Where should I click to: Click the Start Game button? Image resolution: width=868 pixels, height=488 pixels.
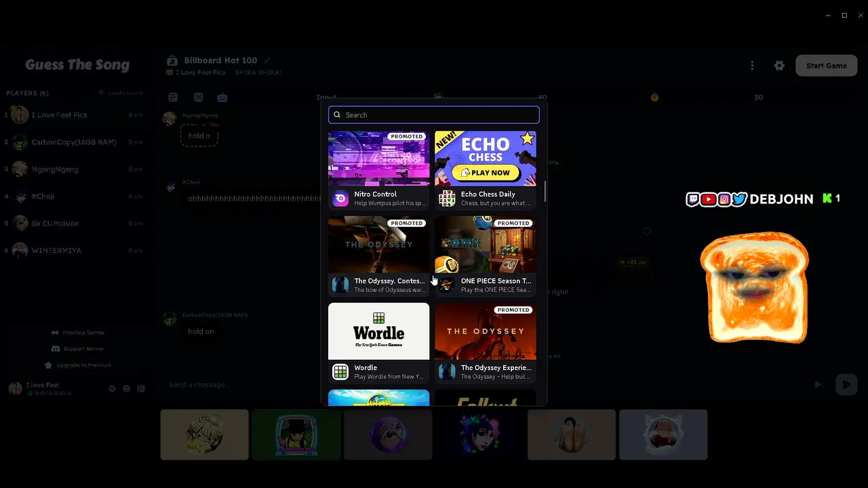[826, 66]
